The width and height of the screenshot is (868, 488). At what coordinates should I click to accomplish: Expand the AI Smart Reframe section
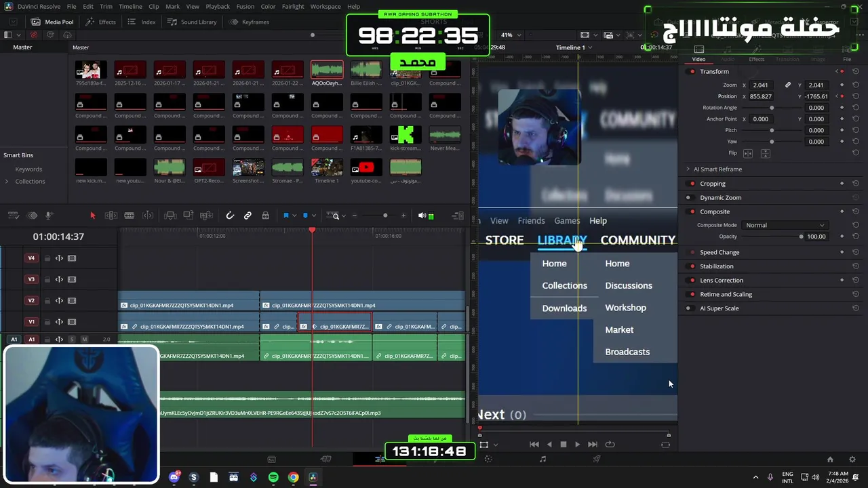tap(688, 169)
